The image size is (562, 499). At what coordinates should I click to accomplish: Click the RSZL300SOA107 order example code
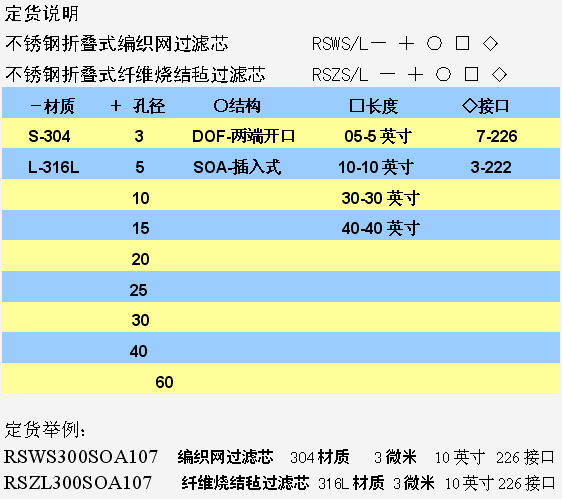point(78,483)
